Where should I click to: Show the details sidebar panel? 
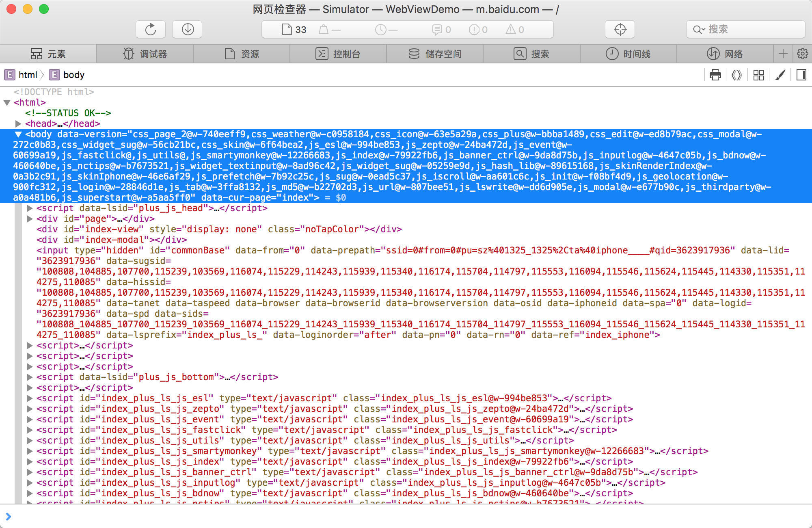coord(801,75)
